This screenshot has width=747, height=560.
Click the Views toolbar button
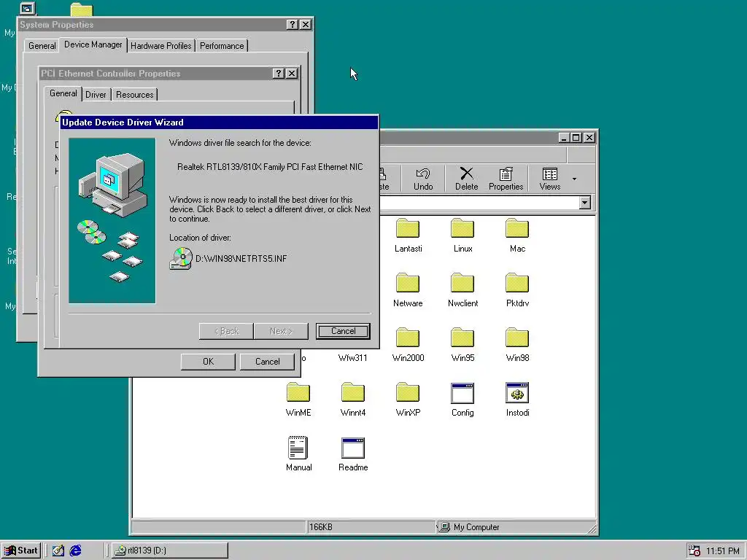click(550, 179)
